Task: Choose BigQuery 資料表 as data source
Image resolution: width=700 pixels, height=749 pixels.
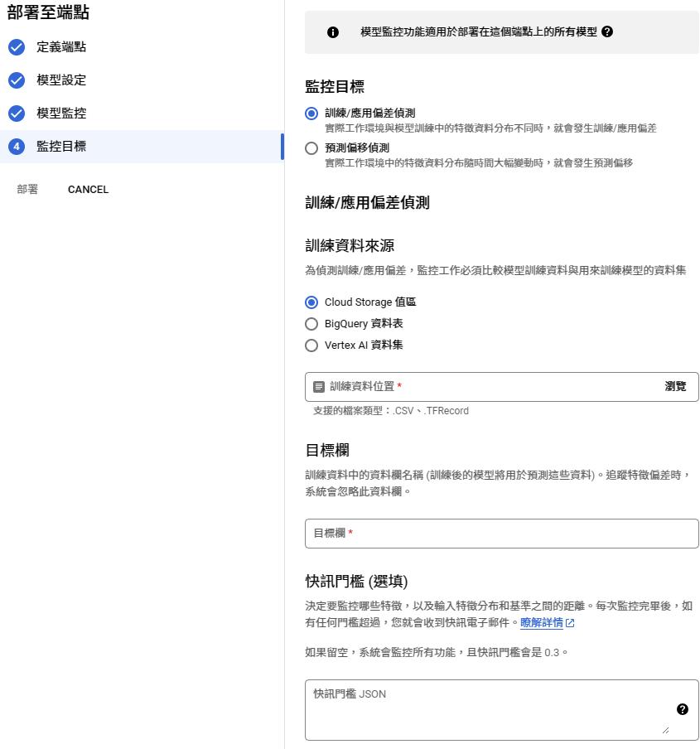Action: pos(311,324)
